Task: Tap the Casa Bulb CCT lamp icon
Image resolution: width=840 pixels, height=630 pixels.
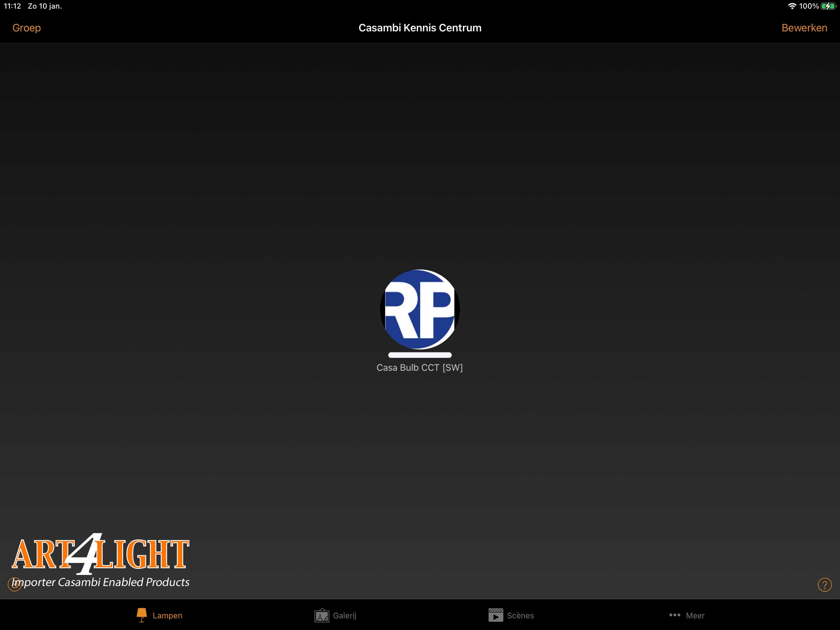Action: 420,309
